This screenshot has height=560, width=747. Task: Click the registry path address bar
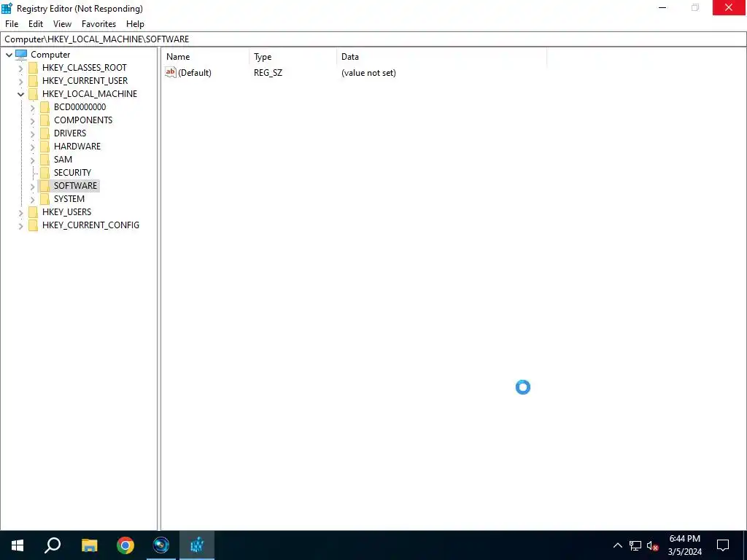pyautogui.click(x=373, y=39)
